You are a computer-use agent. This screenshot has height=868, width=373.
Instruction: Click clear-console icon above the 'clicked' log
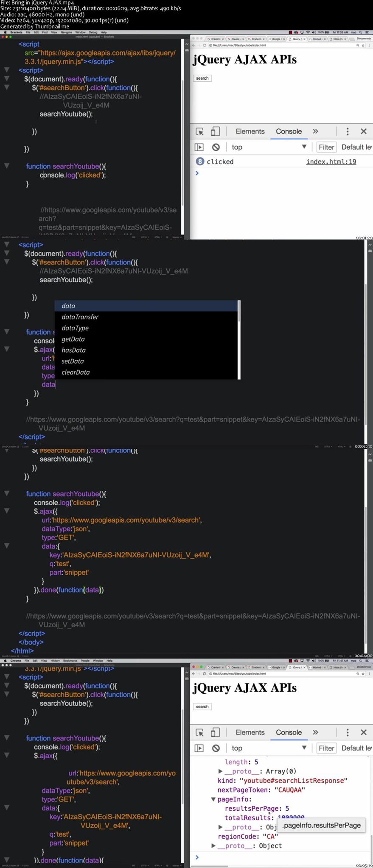click(216, 147)
